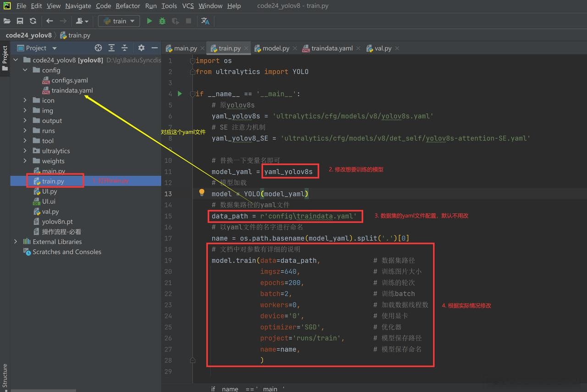This screenshot has height=392, width=587.
Task: Select Scratches and Consoles
Action: [67, 252]
